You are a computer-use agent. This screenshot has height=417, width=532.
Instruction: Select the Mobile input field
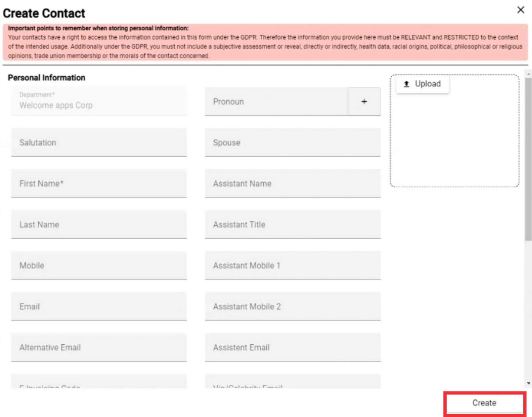tap(99, 265)
